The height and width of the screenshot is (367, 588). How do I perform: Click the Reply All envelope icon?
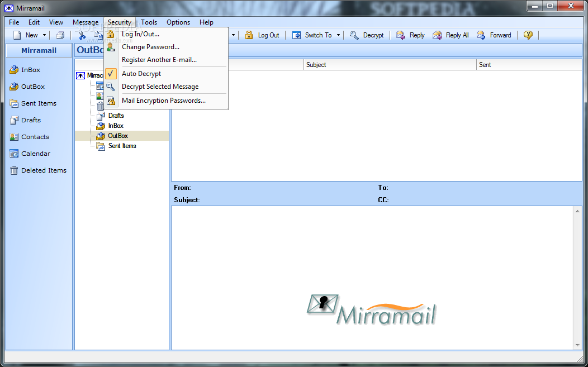point(437,35)
